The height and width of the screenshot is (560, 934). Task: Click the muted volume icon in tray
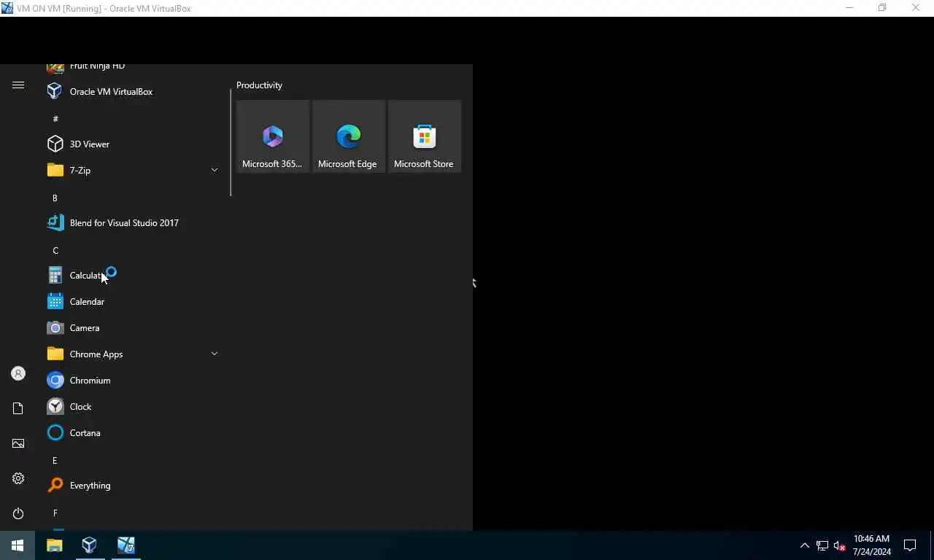[x=839, y=545]
